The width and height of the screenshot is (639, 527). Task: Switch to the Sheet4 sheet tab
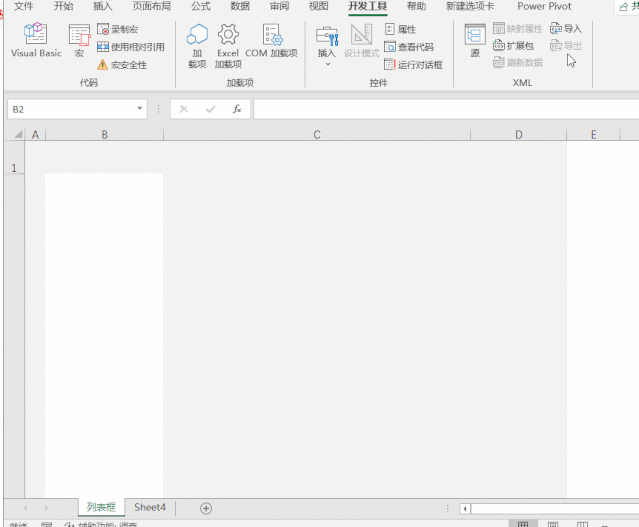click(x=150, y=507)
